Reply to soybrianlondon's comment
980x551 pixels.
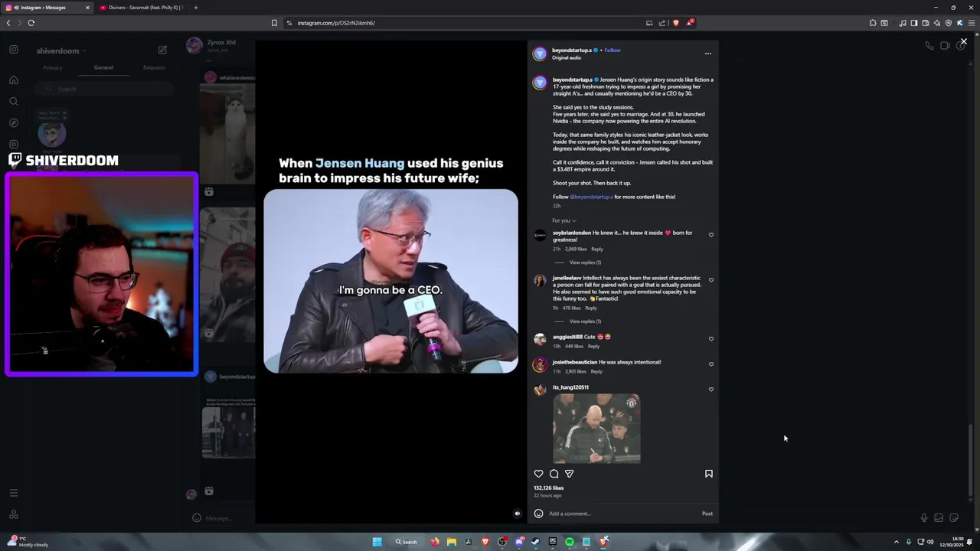(x=596, y=249)
